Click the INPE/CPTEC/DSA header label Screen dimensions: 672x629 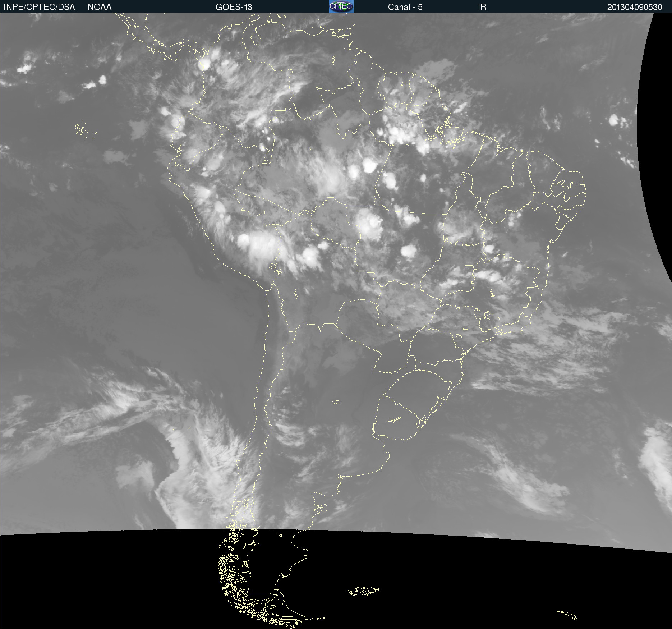tap(39, 7)
